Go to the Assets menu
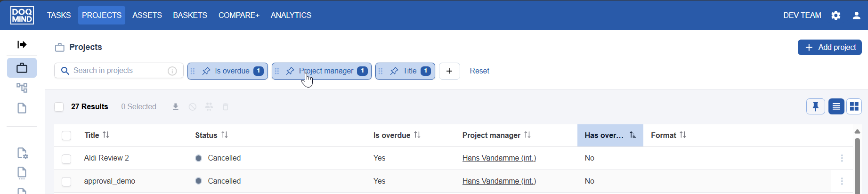Screen dimensions: 868x194 147,16
